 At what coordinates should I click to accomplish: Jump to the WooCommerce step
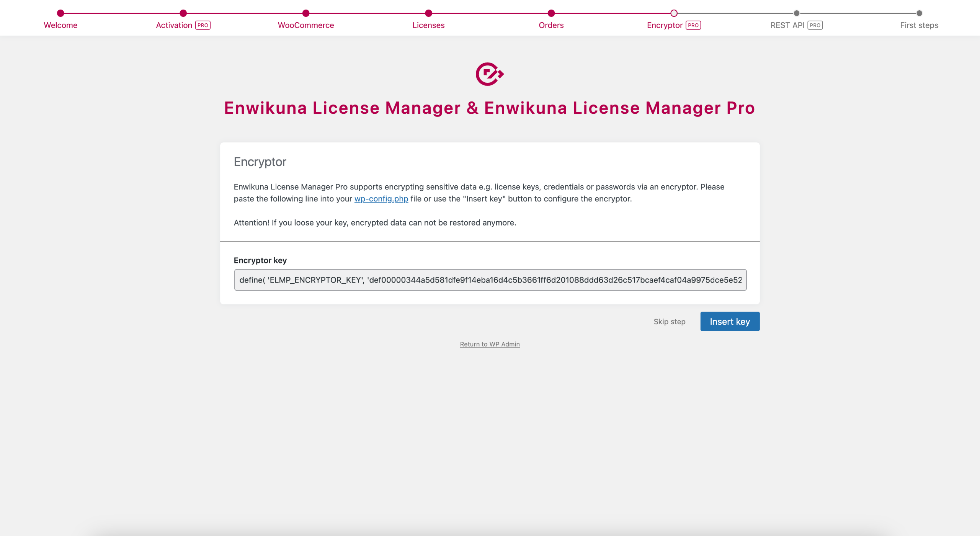click(x=306, y=25)
